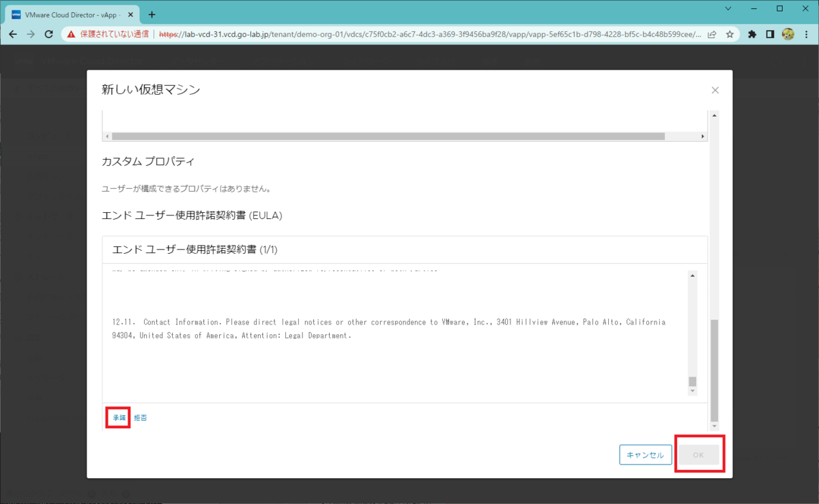Click the OK button in dialog
Viewport: 819px width, 504px height.
pyautogui.click(x=698, y=455)
